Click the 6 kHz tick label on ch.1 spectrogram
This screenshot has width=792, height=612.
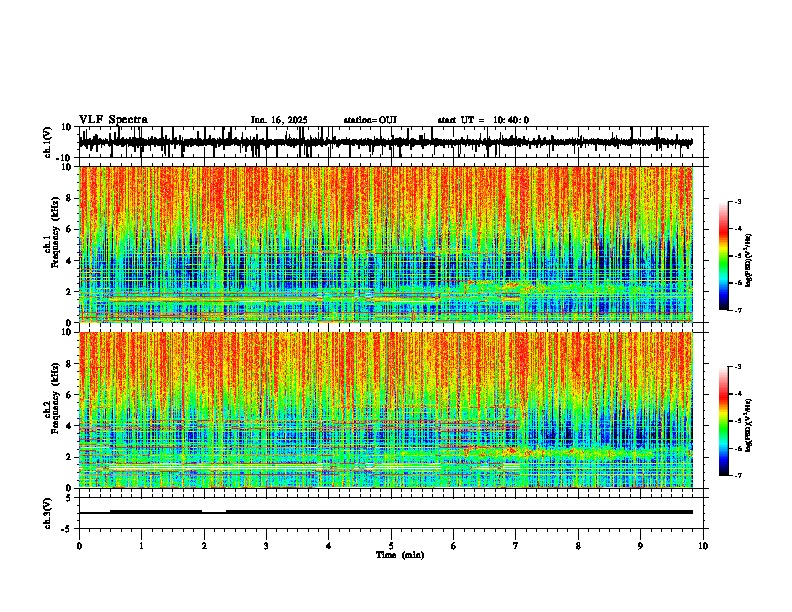69,229
